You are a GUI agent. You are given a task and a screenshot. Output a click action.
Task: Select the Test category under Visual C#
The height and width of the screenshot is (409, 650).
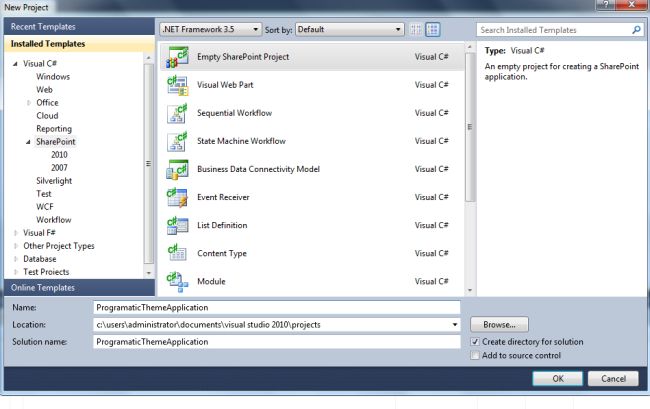[44, 194]
